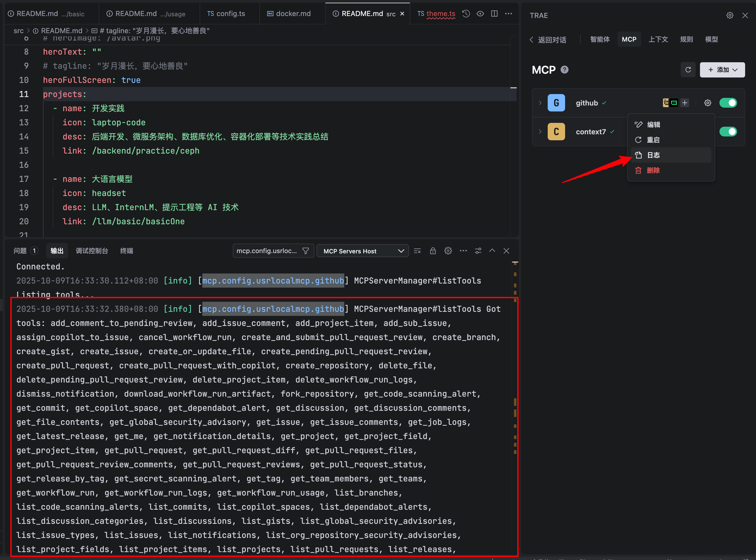Clear output with the list-clear icon
This screenshot has width=756, height=560.
click(417, 251)
